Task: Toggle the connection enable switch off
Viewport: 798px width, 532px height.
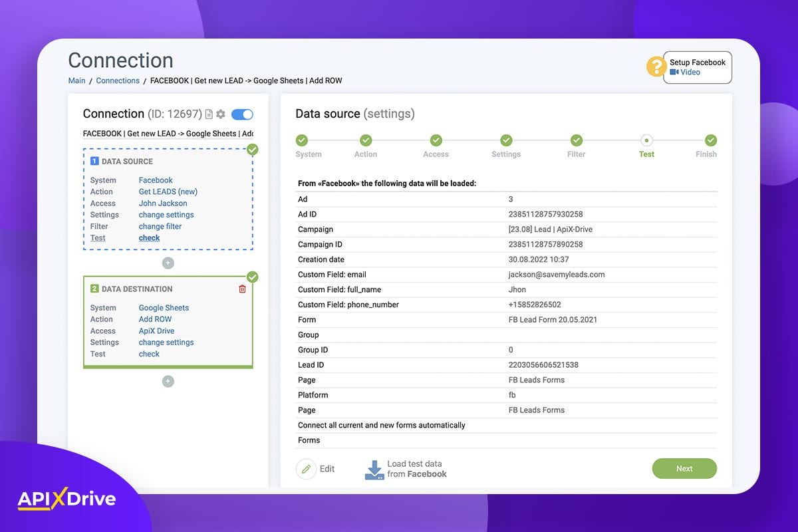Action: [x=242, y=114]
